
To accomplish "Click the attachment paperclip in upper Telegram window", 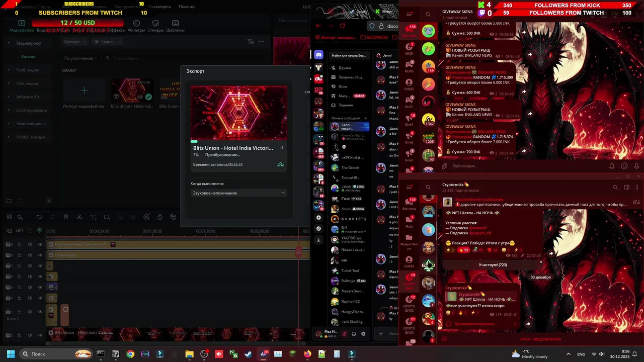I will tap(444, 166).
